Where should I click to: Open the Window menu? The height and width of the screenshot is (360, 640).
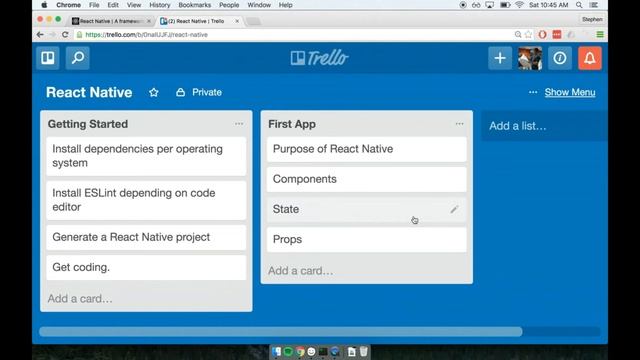tap(259, 5)
